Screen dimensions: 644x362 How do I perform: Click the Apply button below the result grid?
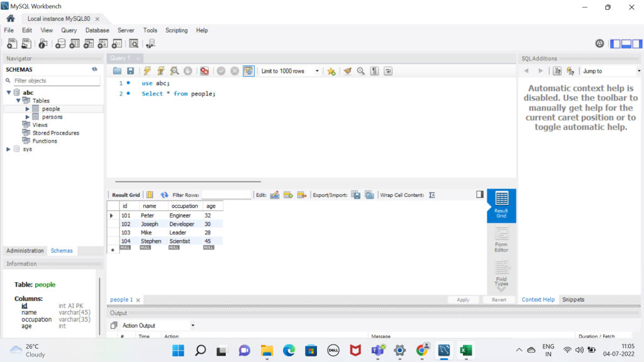[463, 300]
